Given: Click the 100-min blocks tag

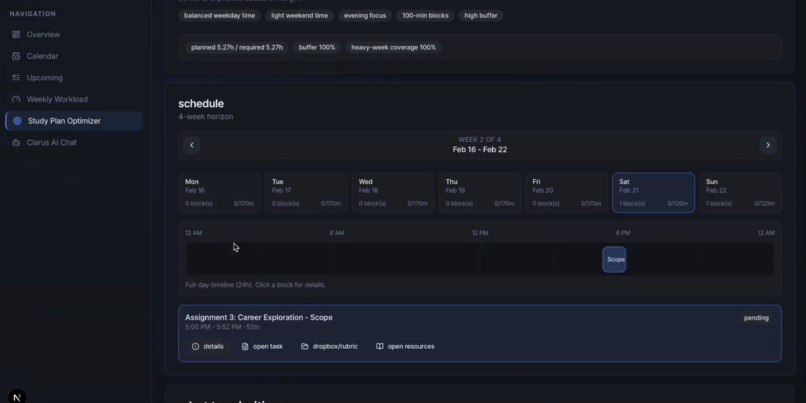Looking at the screenshot, I should pos(425,15).
